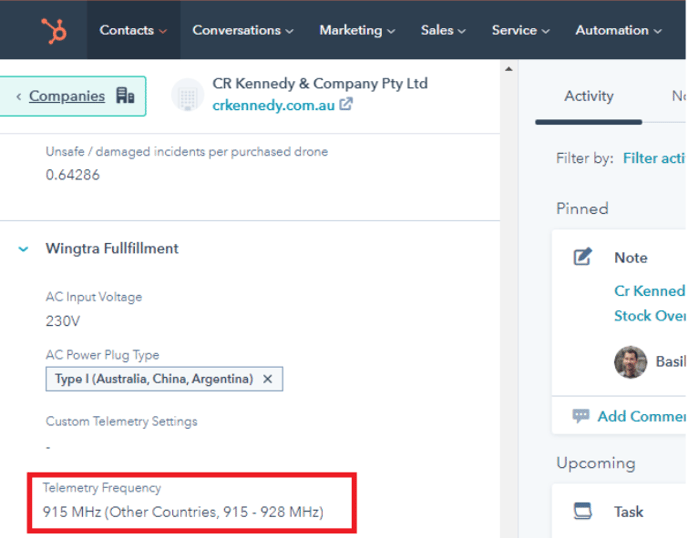This screenshot has height=538, width=688.
Task: Collapse the Wingtra Fullfillment section
Action: pyautogui.click(x=24, y=249)
